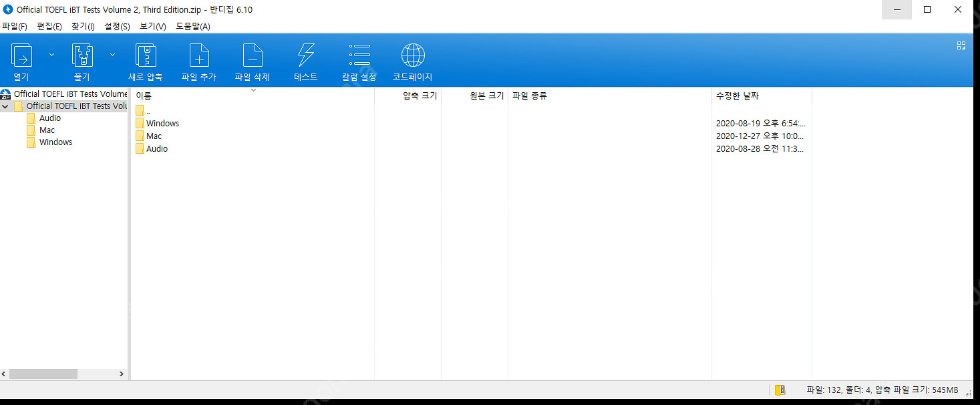The height and width of the screenshot is (405, 980).
Task: Open the 파일(F) menu
Action: pos(14,27)
